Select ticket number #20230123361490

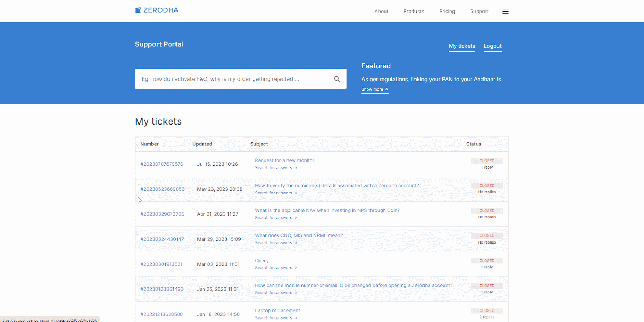[162, 289]
